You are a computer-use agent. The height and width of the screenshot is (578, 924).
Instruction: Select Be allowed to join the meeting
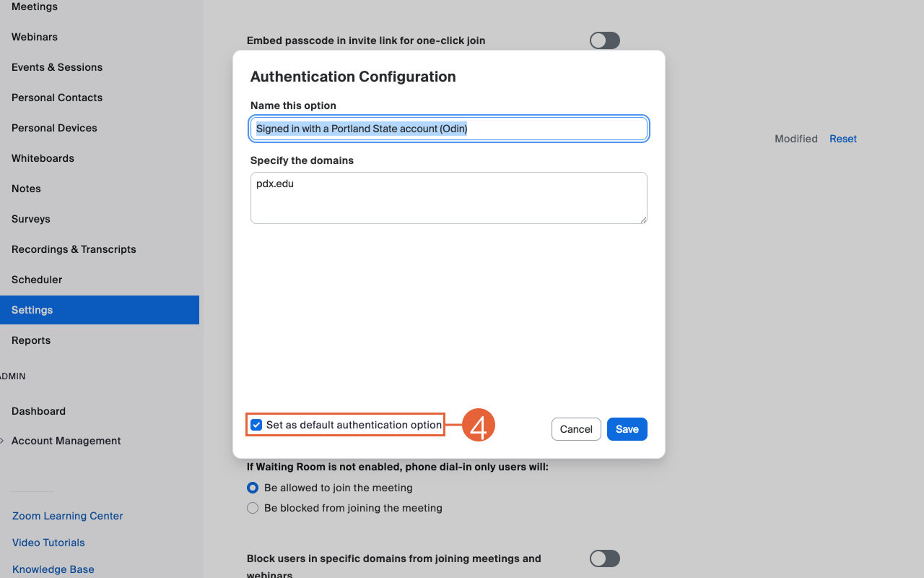253,488
